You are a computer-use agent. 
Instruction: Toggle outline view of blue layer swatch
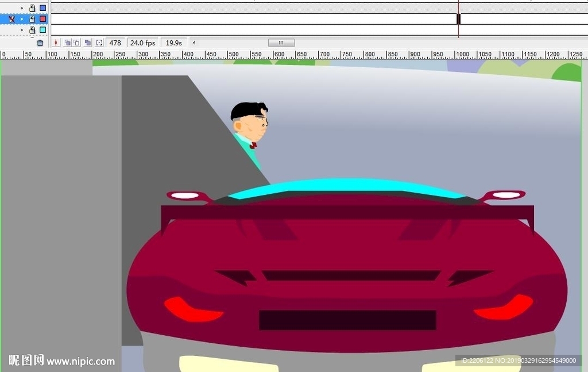pyautogui.click(x=42, y=7)
